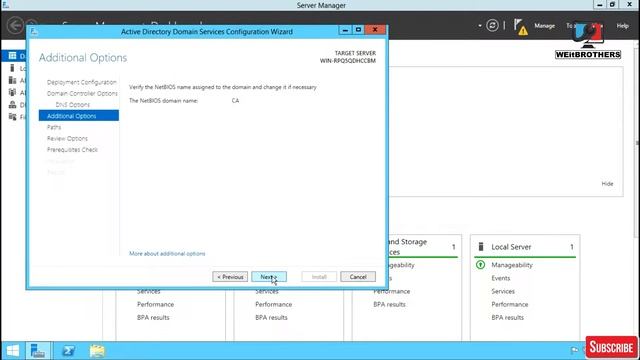Cancel the AD DS configuration wizard

358,277
